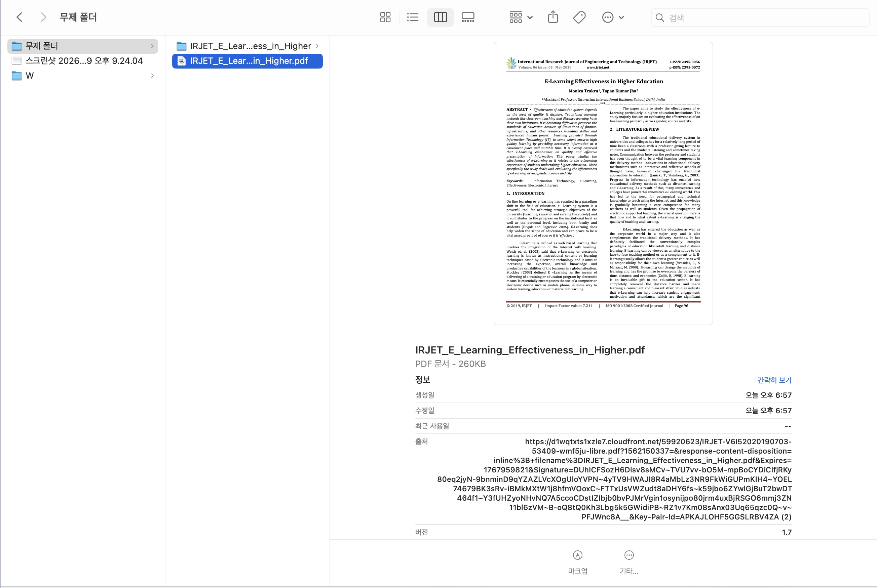This screenshot has height=588, width=877.
Task: Switch to list view
Action: click(x=412, y=17)
